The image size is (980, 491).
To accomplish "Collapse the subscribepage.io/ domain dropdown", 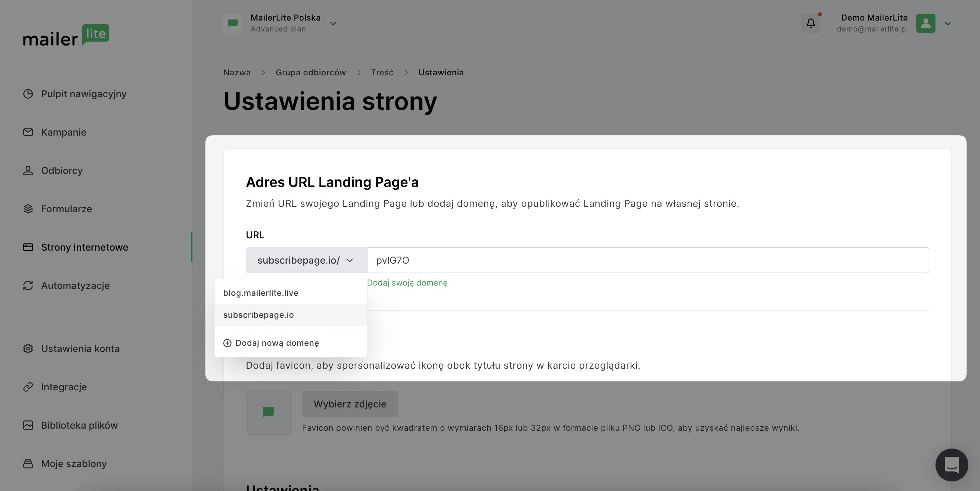I will (306, 260).
